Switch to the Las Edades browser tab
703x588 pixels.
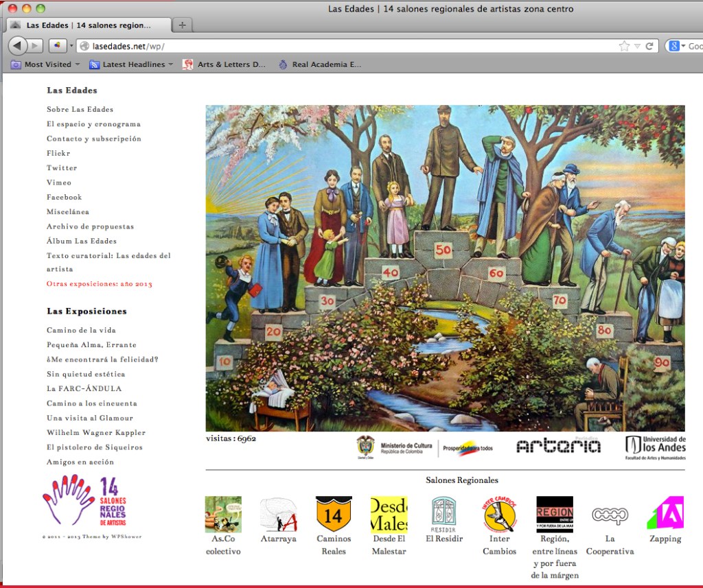pos(88,25)
